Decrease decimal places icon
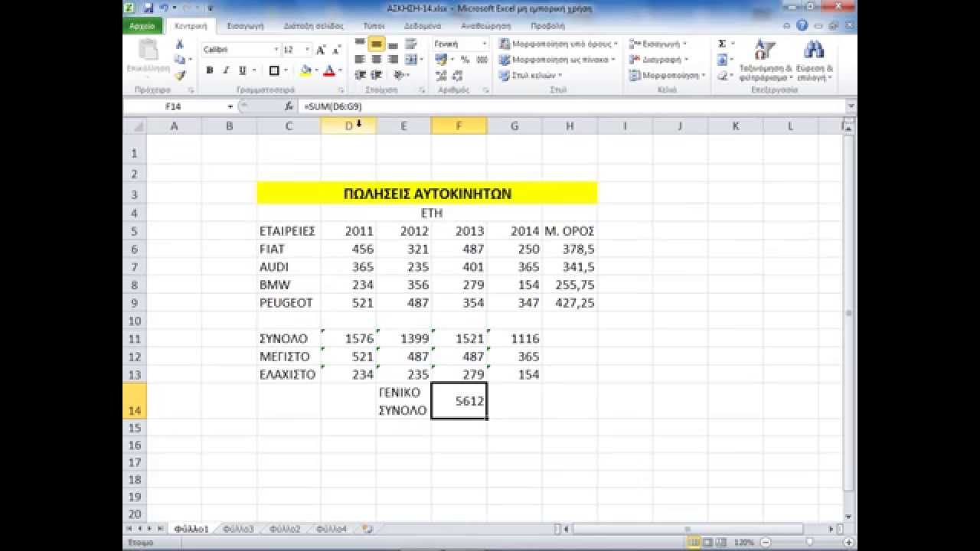 pos(458,76)
